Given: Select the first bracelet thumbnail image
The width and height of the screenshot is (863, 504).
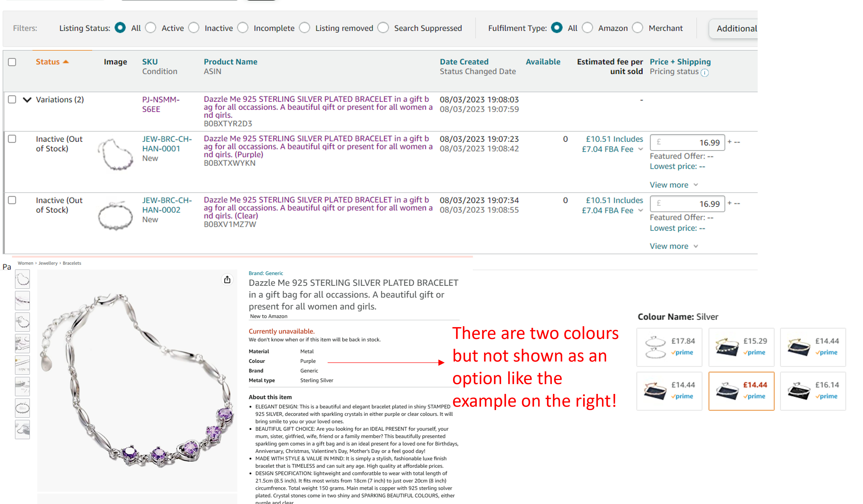Looking at the screenshot, I should [23, 279].
